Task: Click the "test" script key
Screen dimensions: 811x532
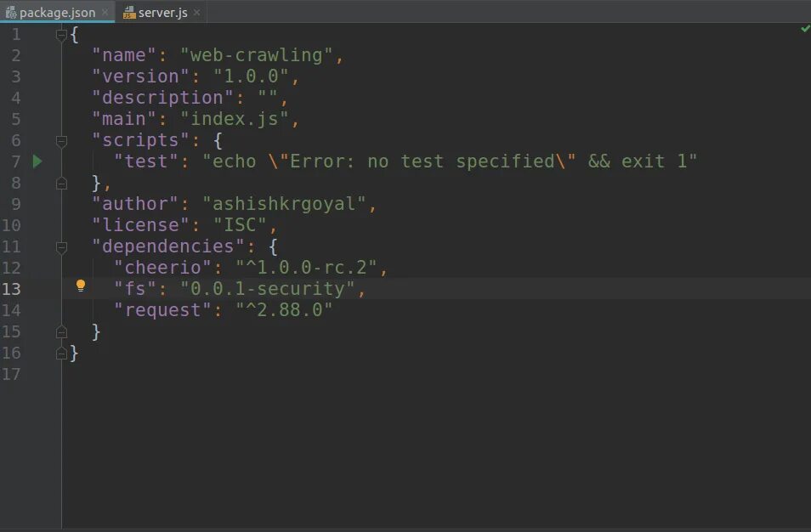Action: pos(146,161)
